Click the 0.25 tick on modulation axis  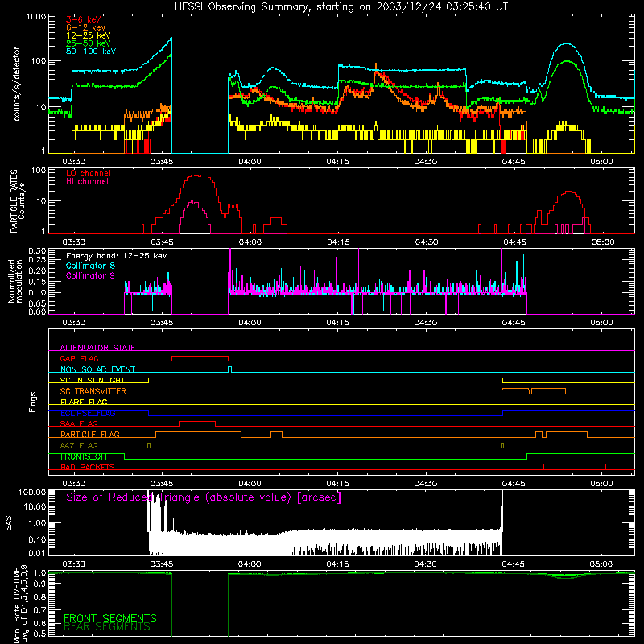coord(37,260)
